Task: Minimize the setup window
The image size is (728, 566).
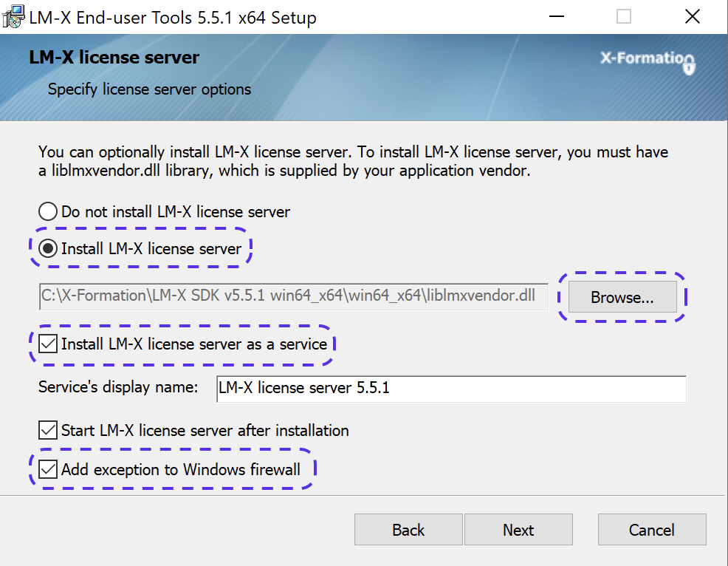Action: pos(556,16)
